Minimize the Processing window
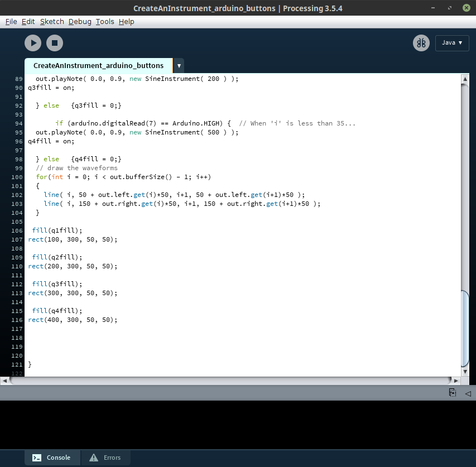The height and width of the screenshot is (467, 476). pyautogui.click(x=433, y=8)
